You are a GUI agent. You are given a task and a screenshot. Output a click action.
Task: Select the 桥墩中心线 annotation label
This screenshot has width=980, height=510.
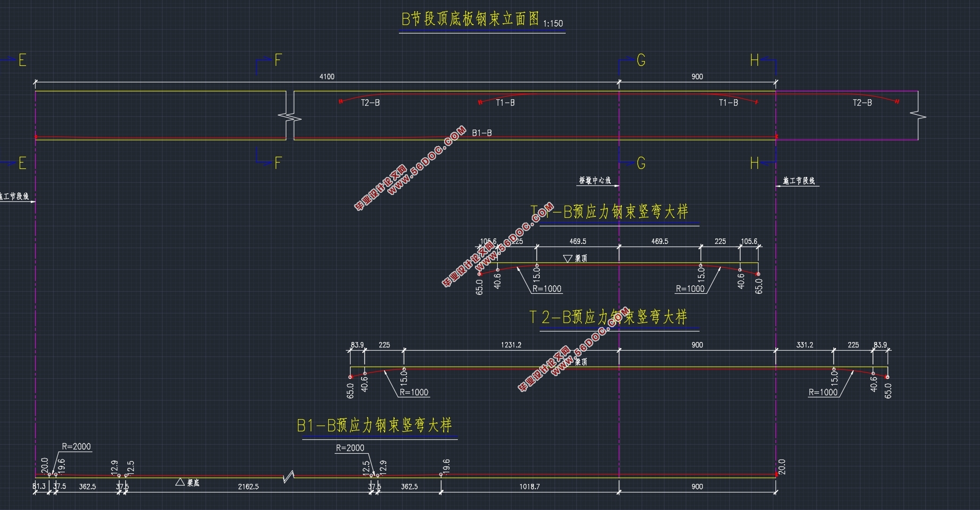(x=595, y=181)
